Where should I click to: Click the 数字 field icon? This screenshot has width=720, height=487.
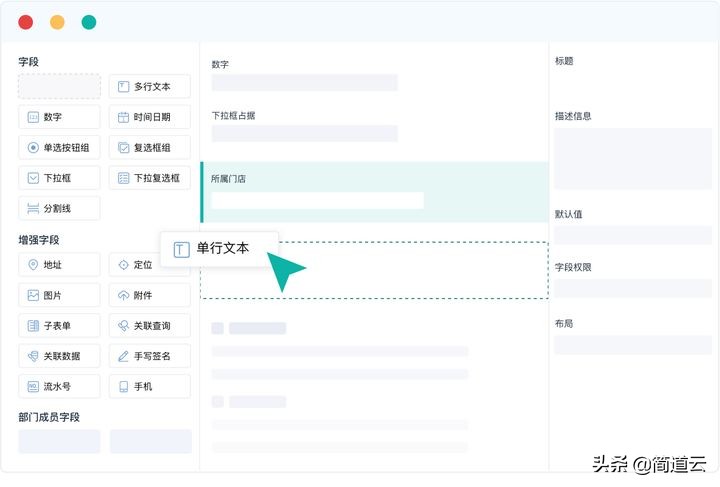[x=33, y=117]
